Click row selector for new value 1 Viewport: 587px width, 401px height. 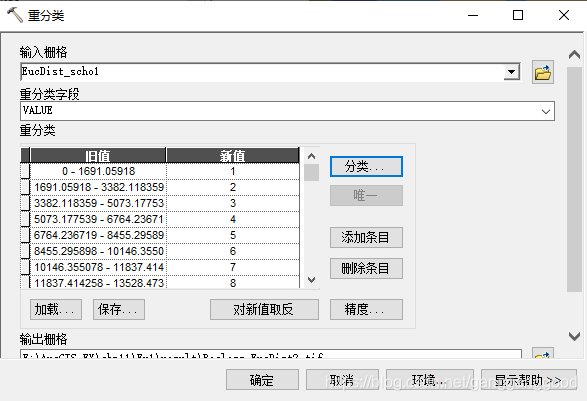pos(25,171)
